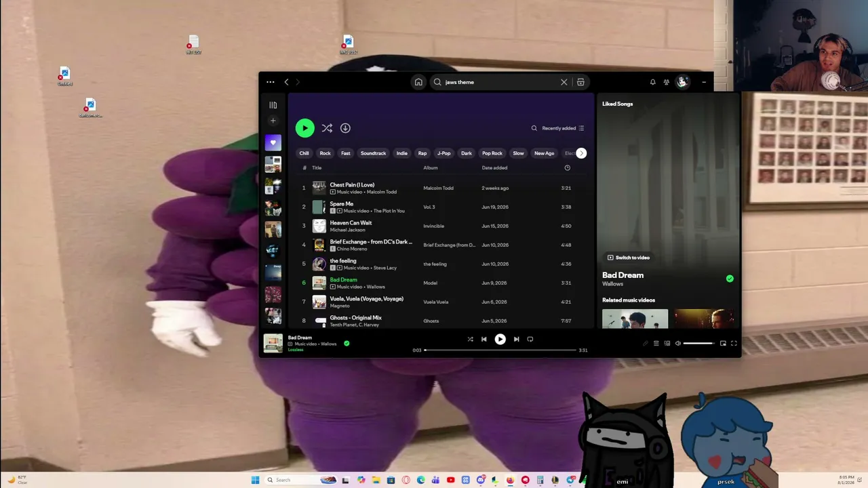Toggle shuffle for Liked Songs playlist
Viewport: 868px width, 488px height.
click(x=327, y=128)
